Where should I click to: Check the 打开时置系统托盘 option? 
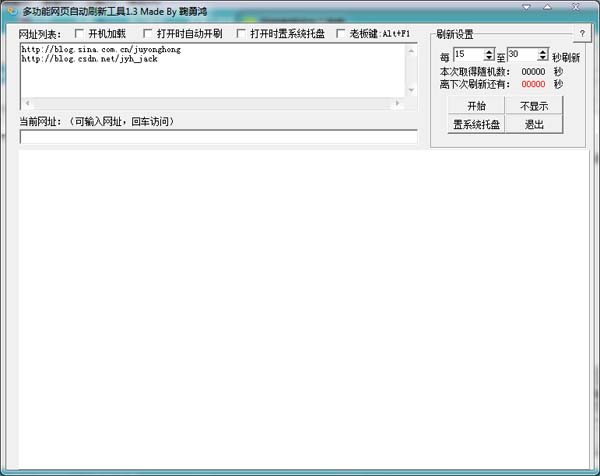coord(241,34)
